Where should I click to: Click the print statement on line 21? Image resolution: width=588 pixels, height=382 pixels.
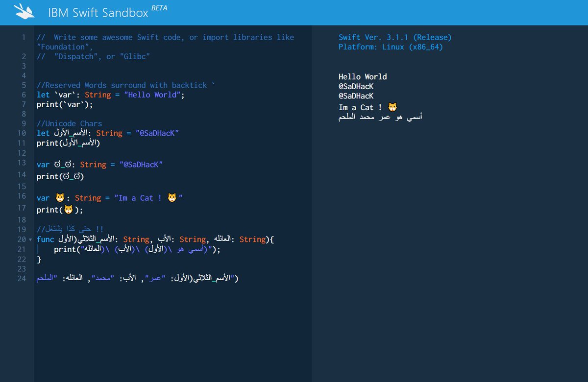click(137, 249)
